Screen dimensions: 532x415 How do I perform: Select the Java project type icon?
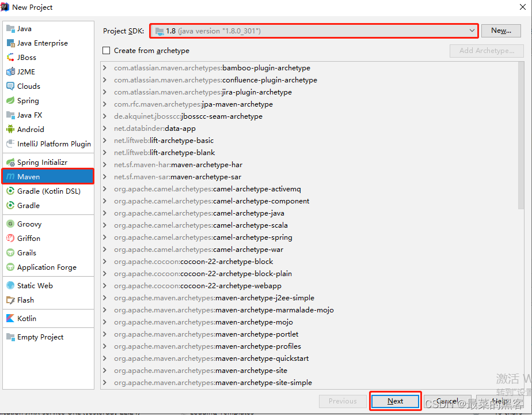pos(10,28)
